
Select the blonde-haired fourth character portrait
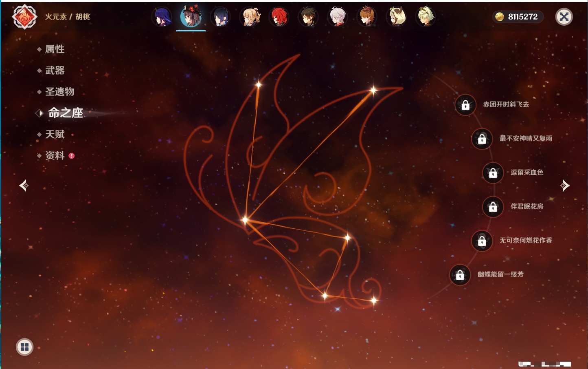point(250,17)
